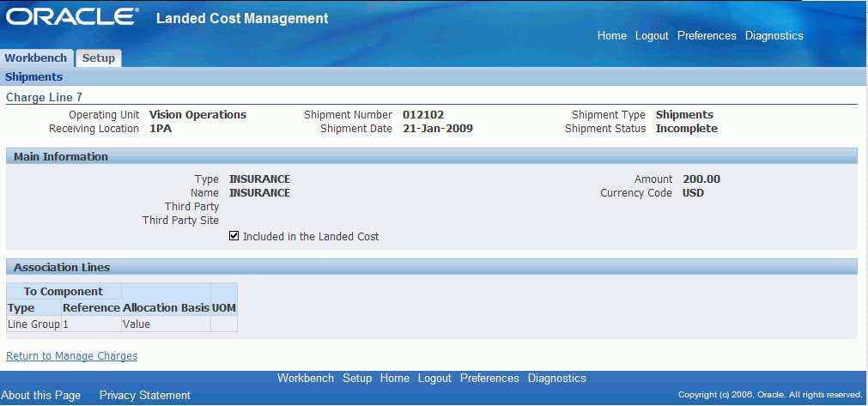Click Diagnostics link in the footer
The width and height of the screenshot is (868, 406).
click(x=557, y=379)
